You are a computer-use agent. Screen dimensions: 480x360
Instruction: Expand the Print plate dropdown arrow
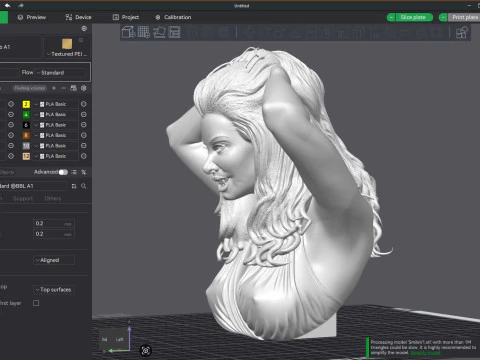click(x=443, y=17)
